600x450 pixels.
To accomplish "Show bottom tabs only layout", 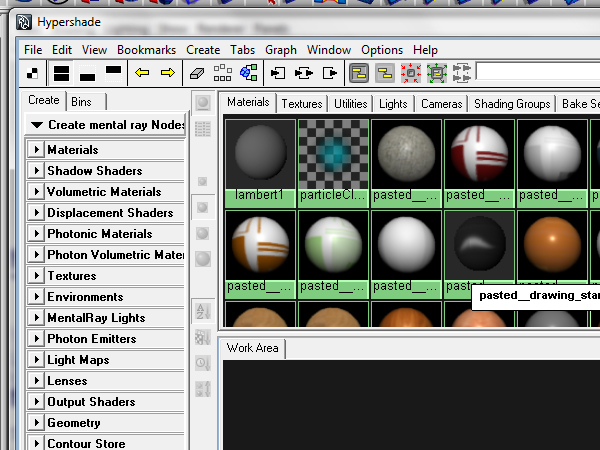I will (87, 73).
